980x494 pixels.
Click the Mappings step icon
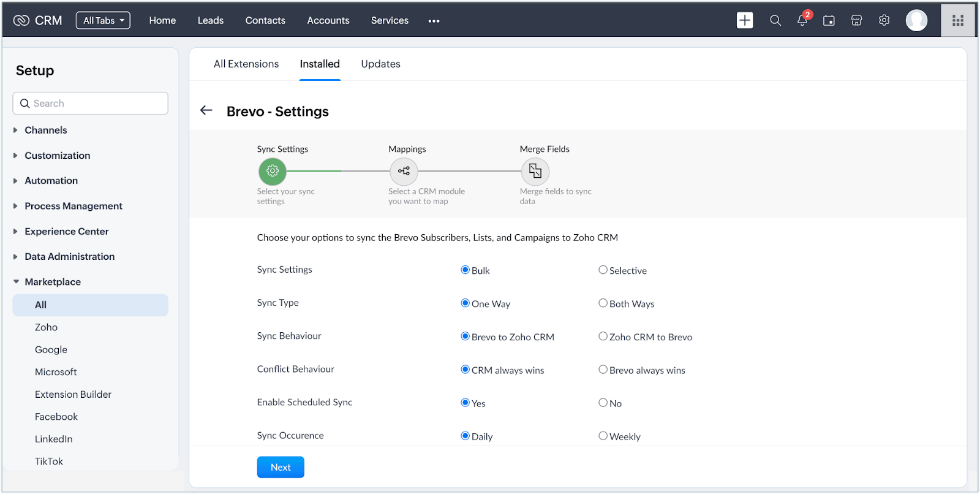(x=404, y=171)
